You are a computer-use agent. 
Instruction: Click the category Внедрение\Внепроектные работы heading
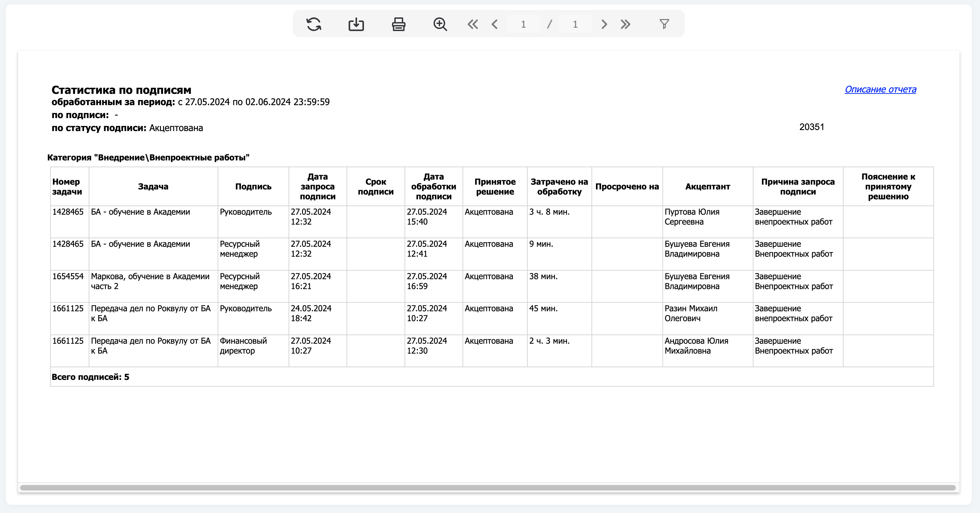pos(148,158)
